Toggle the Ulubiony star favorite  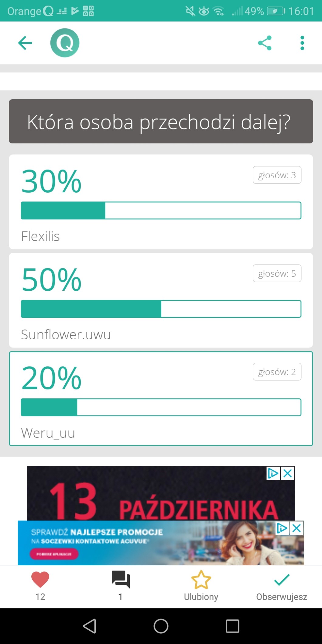click(201, 579)
